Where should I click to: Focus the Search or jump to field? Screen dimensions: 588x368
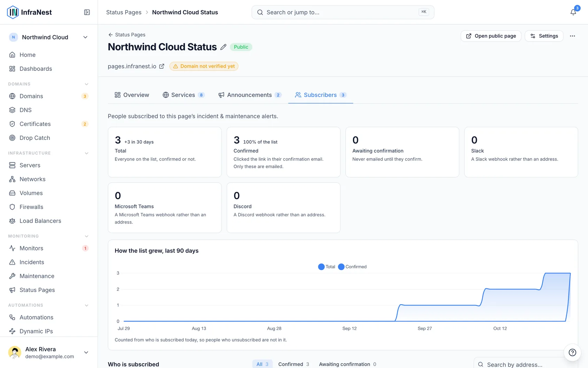pos(343,12)
